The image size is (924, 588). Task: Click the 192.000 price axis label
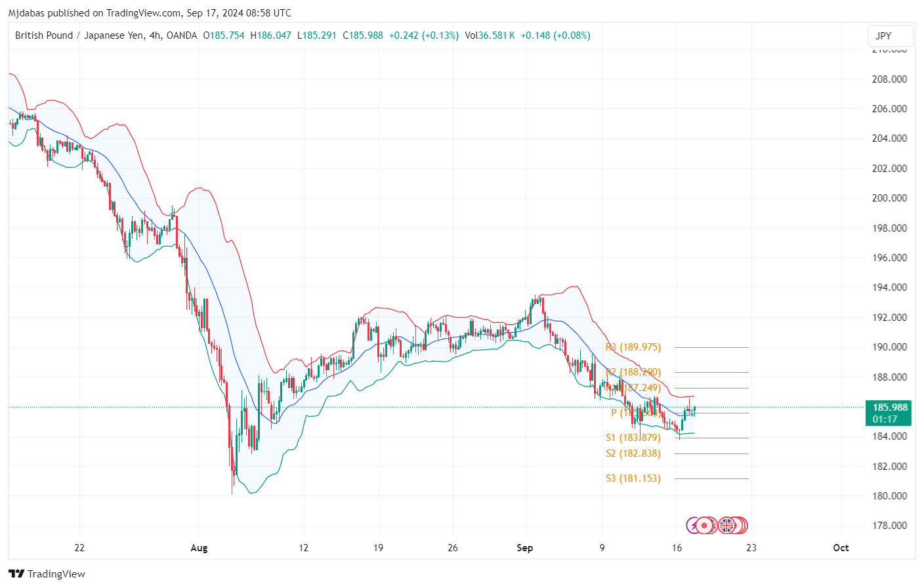click(x=889, y=318)
